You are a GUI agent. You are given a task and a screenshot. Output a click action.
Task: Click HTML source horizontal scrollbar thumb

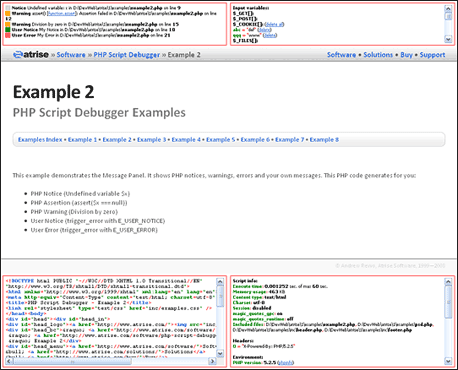pos(72,361)
